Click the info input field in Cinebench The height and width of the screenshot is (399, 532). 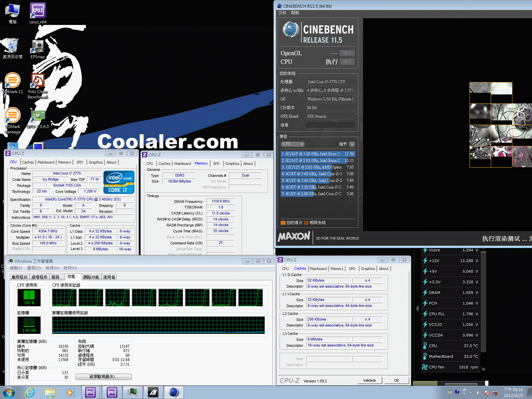[330, 125]
